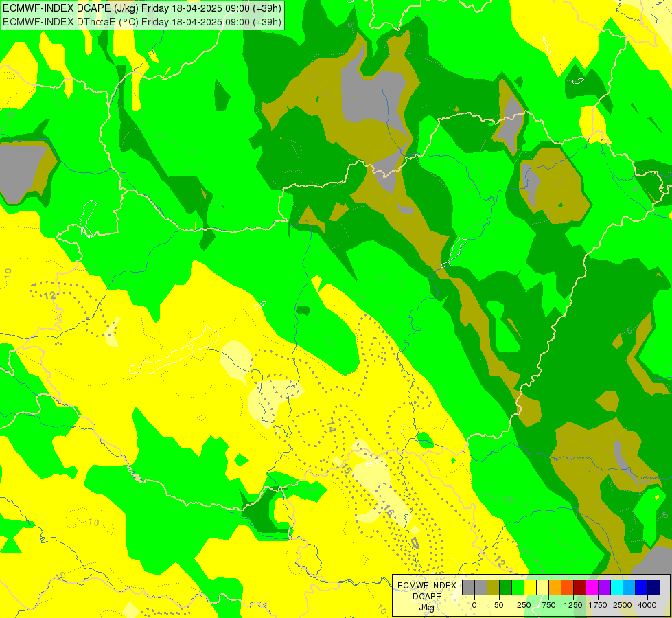Click the legend value 2500
Image resolution: width=672 pixels, height=618 pixels.
pyautogui.click(x=623, y=605)
